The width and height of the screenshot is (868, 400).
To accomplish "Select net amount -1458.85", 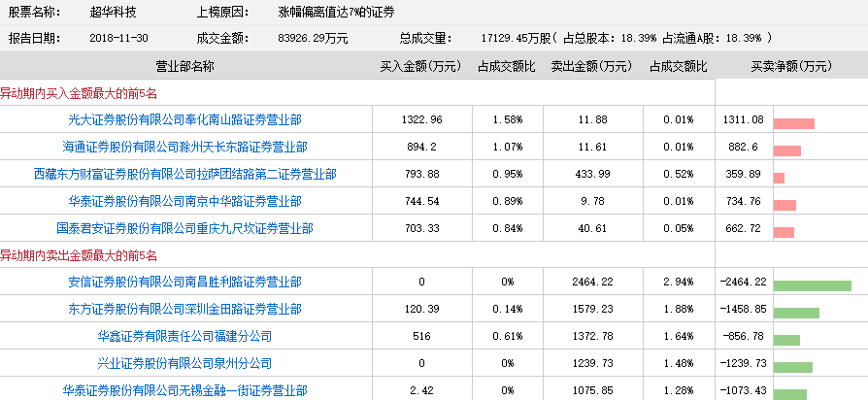I will (744, 310).
